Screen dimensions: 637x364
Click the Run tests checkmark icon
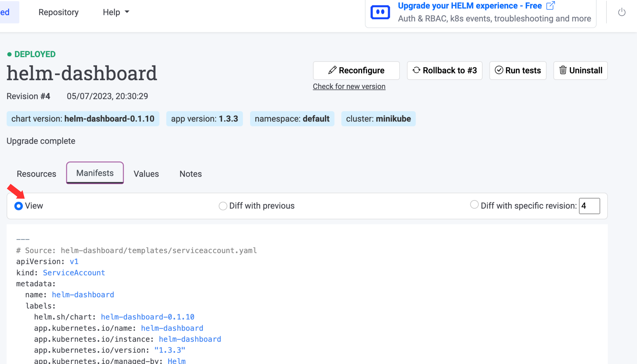[x=499, y=70]
